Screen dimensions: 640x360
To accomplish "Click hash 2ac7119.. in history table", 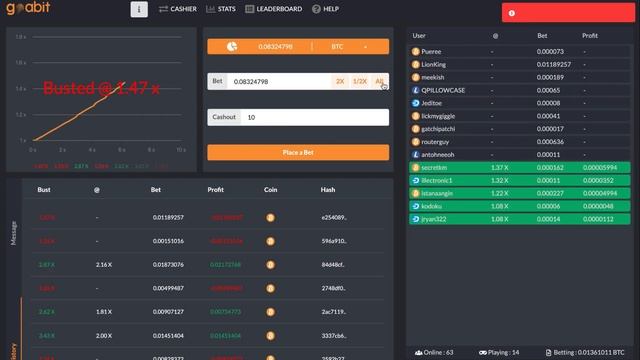I will pos(333,312).
